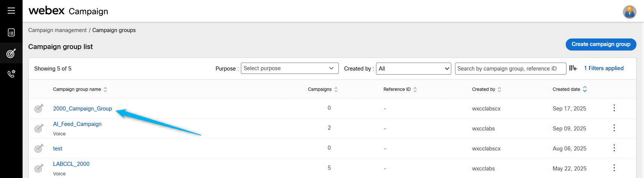Screen dimensions: 644x178
Task: Click the 1 Filters applied link
Action: tap(604, 68)
